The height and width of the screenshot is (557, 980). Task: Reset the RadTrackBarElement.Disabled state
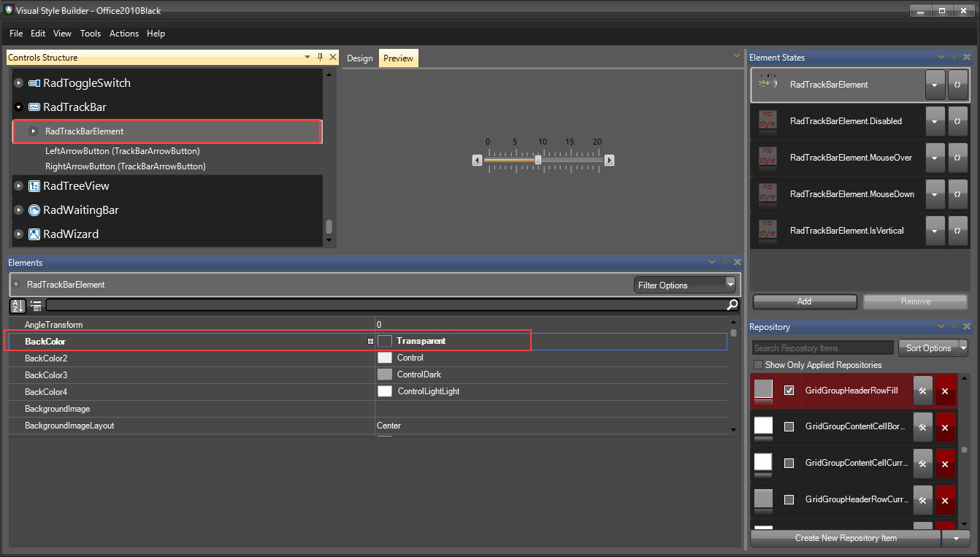tap(957, 121)
